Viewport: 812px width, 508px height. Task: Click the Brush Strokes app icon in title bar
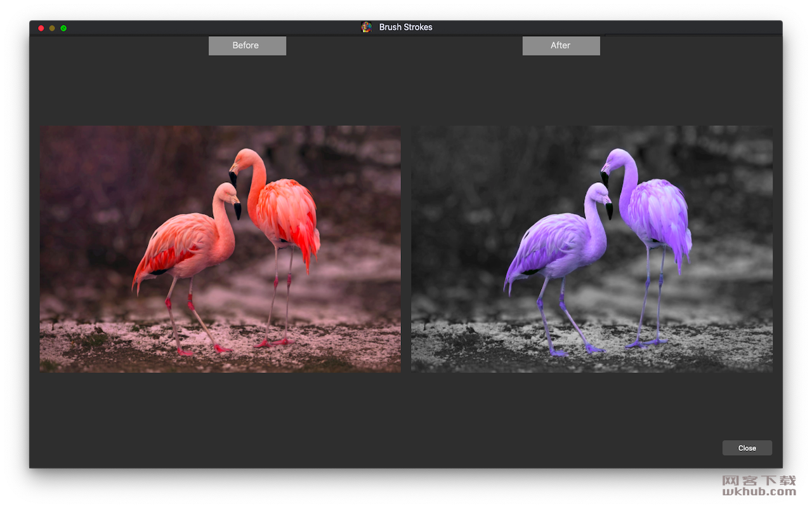(366, 27)
